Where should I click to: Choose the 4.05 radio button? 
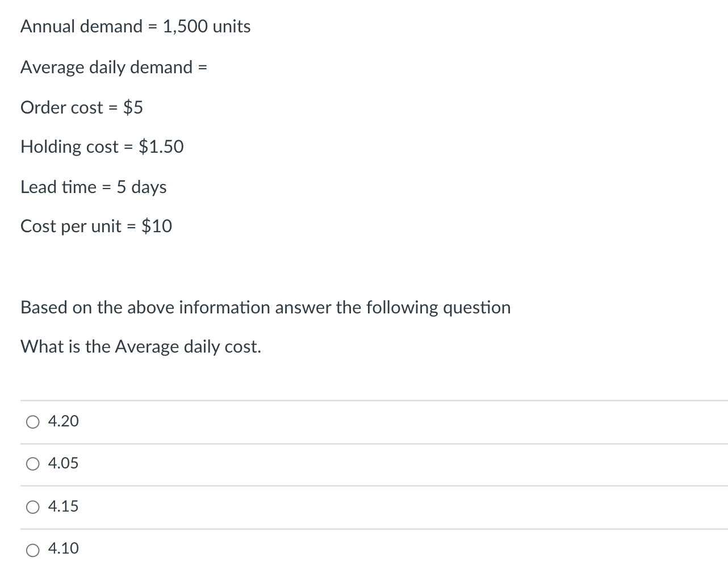coord(33,464)
